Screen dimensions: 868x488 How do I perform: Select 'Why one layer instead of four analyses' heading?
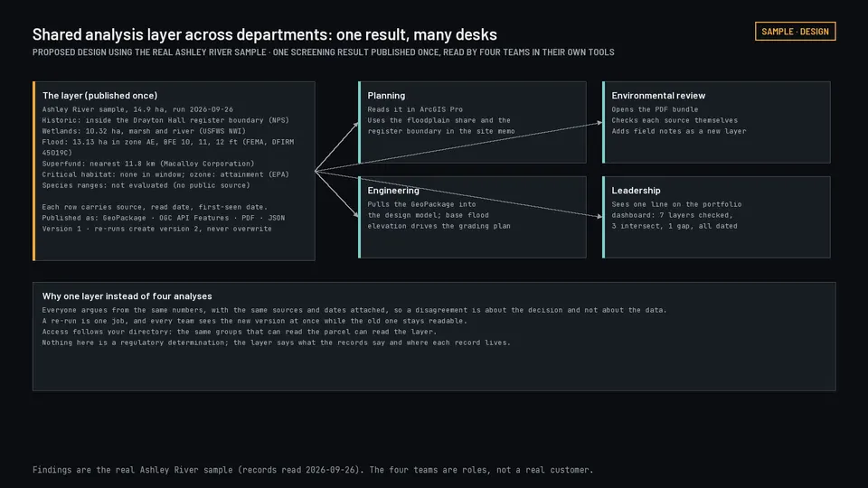point(127,296)
